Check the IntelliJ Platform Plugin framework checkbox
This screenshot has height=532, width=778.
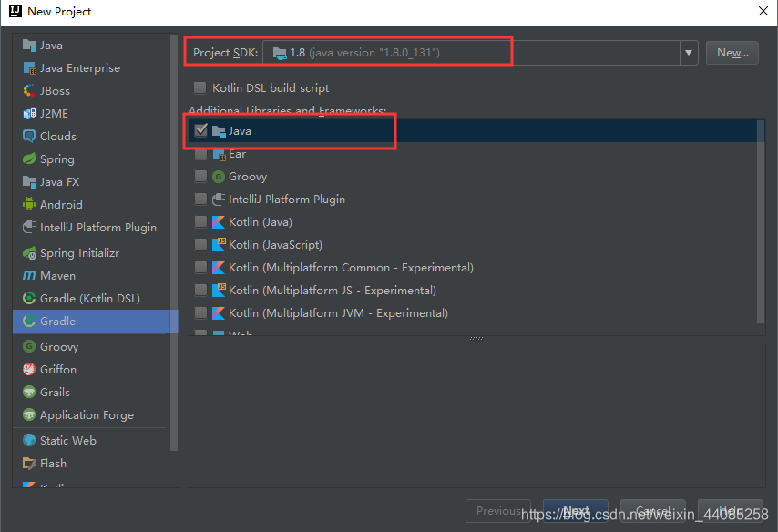(201, 199)
